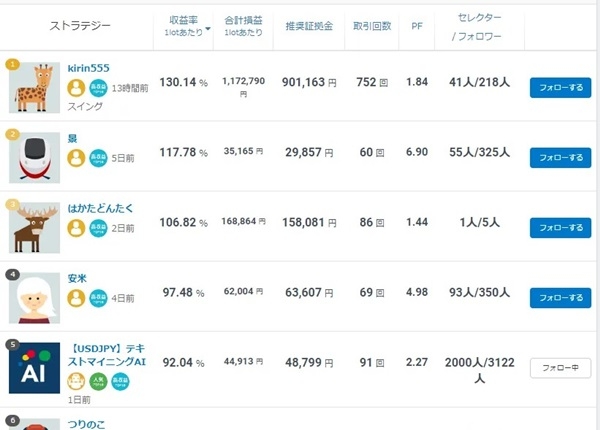Click 2000人/3122人 follower count
The image size is (600, 430).
pos(479,370)
